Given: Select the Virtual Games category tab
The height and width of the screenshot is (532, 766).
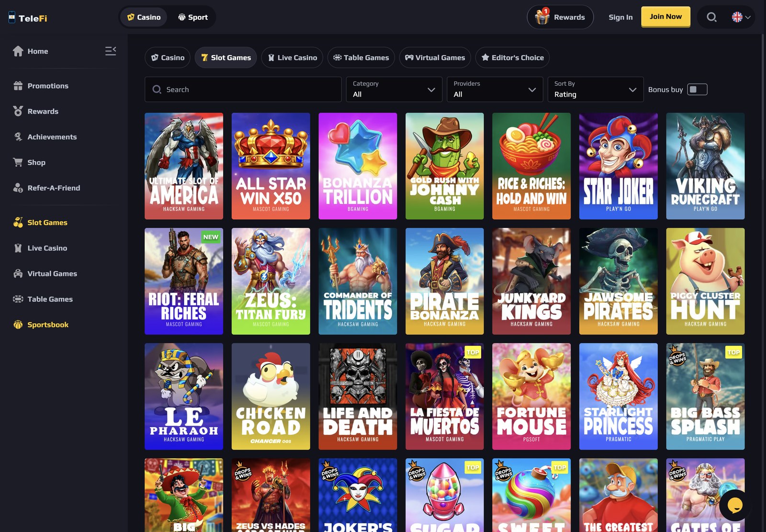Looking at the screenshot, I should point(435,57).
